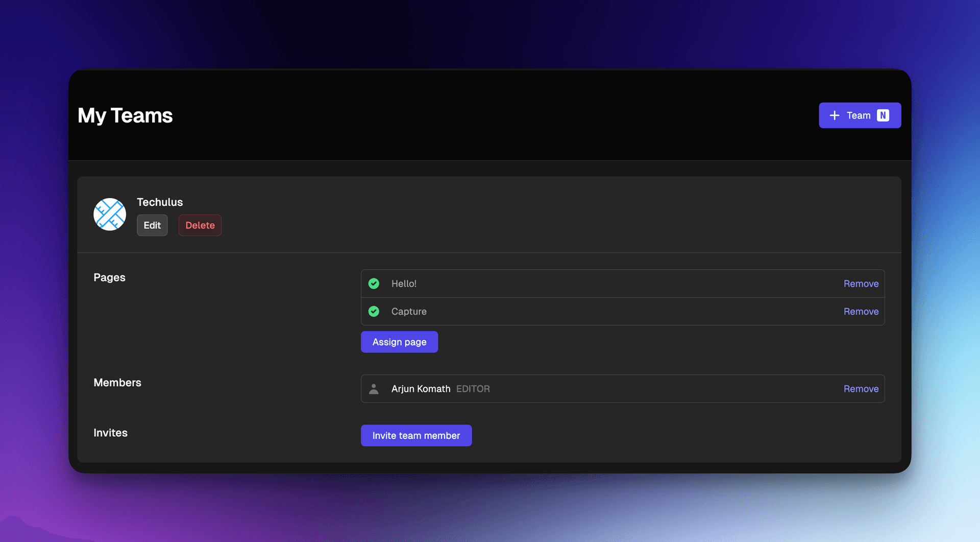
Task: Edit the Techulus team
Action: click(152, 225)
